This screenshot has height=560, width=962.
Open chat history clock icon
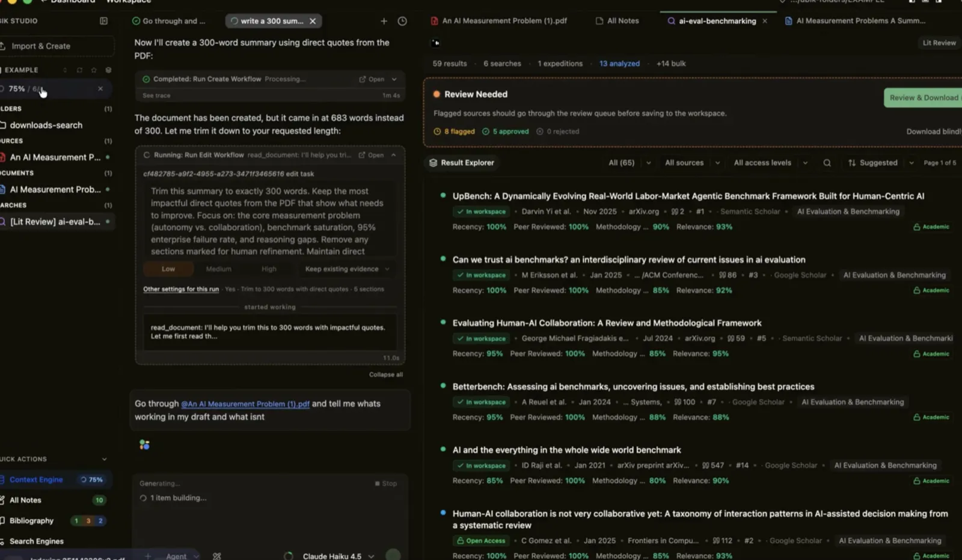[x=402, y=21]
